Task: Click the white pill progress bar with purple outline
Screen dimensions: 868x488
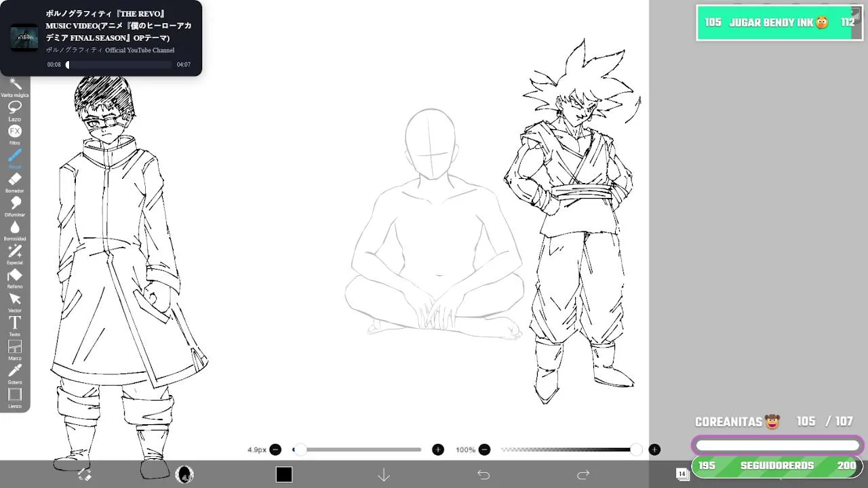Action: click(x=777, y=445)
